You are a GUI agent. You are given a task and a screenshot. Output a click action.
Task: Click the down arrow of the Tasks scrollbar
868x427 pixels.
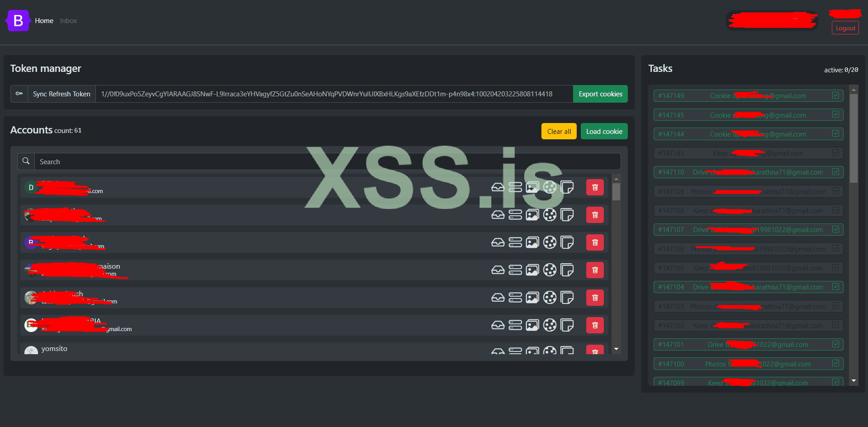854,381
